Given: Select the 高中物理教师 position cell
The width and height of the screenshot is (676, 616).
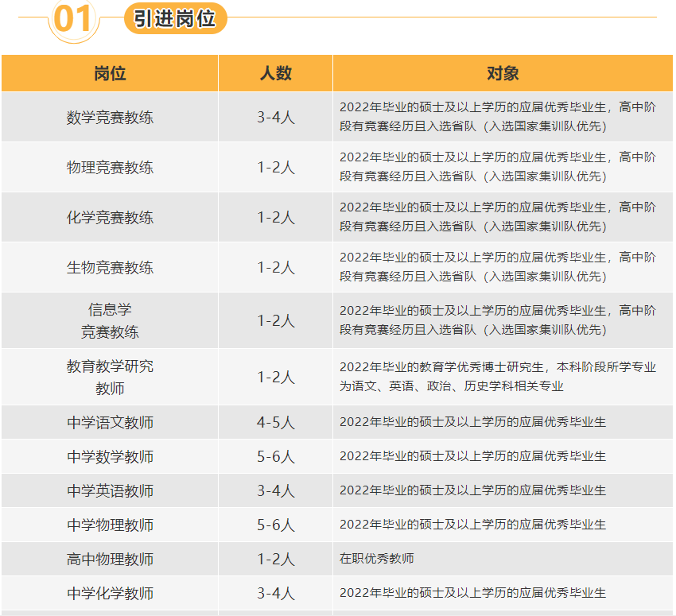Looking at the screenshot, I should tap(110, 560).
